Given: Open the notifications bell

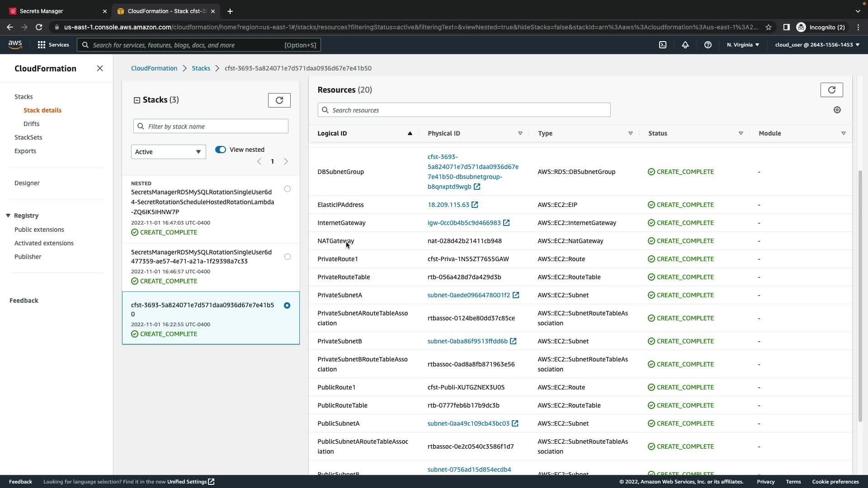Looking at the screenshot, I should (685, 45).
